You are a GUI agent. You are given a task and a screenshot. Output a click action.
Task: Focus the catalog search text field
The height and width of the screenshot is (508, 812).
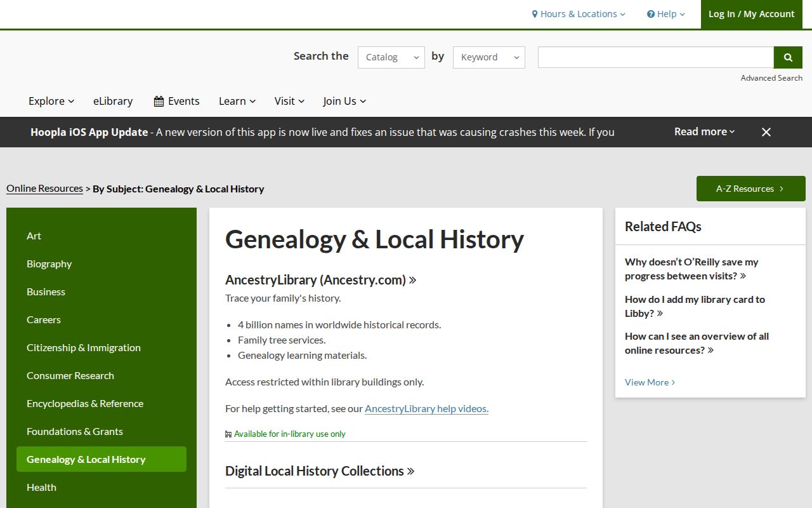(x=655, y=57)
